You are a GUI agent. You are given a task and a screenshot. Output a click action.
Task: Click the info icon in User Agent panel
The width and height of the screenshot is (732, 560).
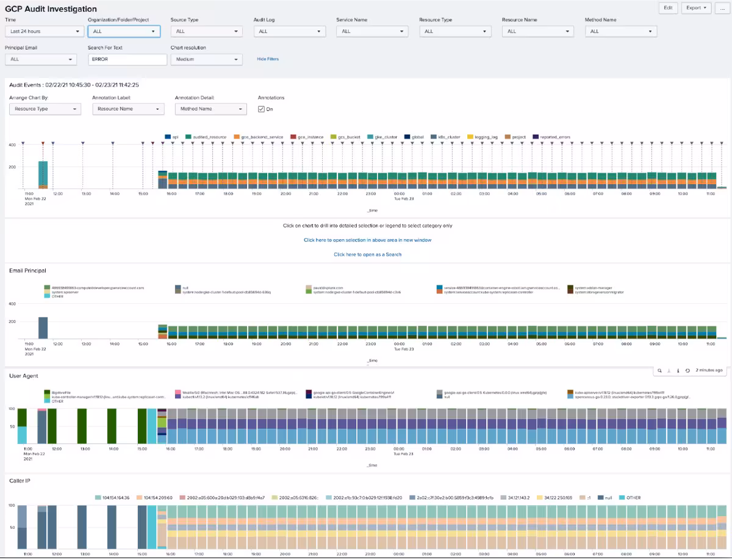(x=678, y=370)
